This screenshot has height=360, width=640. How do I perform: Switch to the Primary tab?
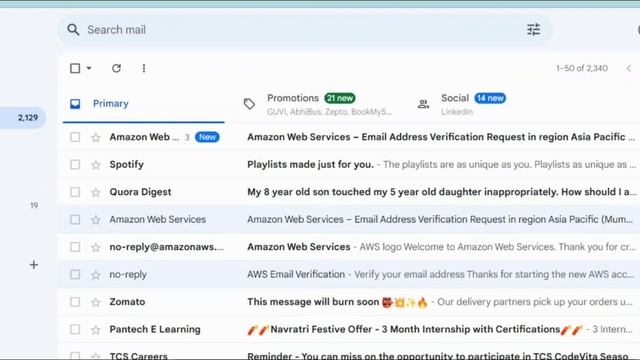[x=144, y=104]
